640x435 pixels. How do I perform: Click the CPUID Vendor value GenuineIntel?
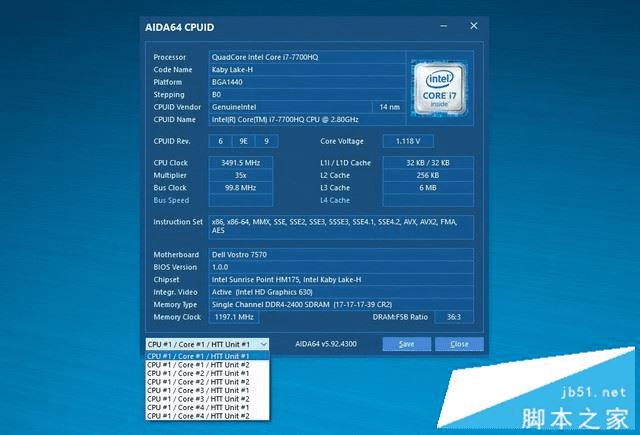(290, 107)
